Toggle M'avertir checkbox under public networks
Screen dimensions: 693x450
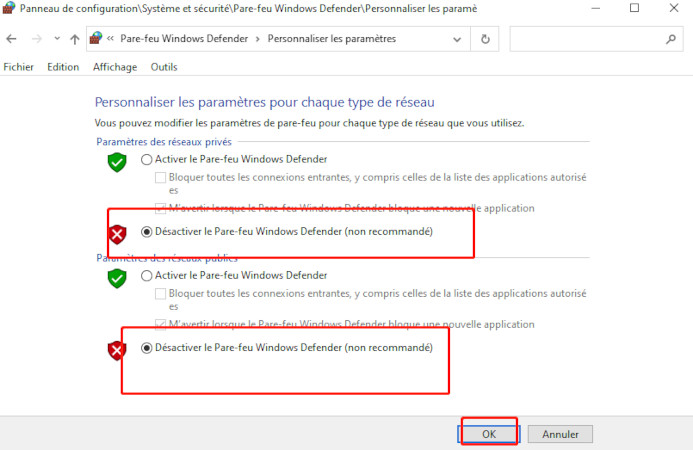[x=160, y=324]
